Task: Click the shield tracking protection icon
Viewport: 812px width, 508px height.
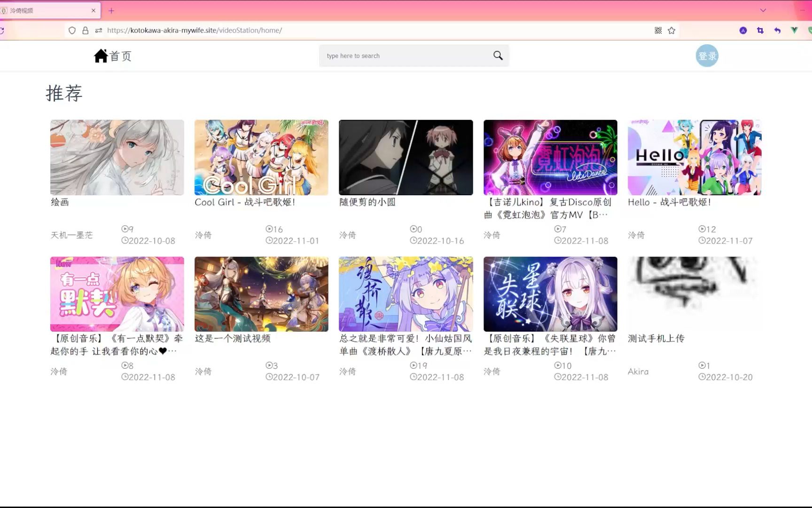Action: click(x=72, y=31)
